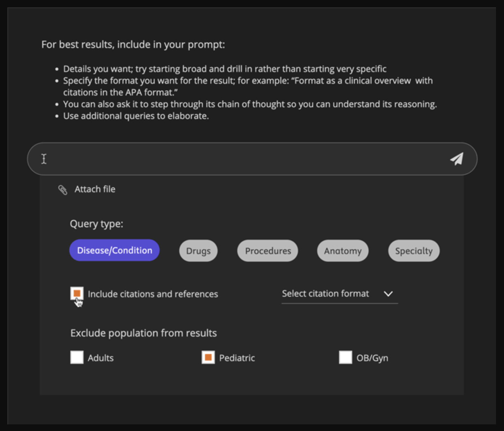Viewport: 504px width, 431px height.
Task: Toggle Pediatric off under Exclude population
Action: [x=208, y=357]
